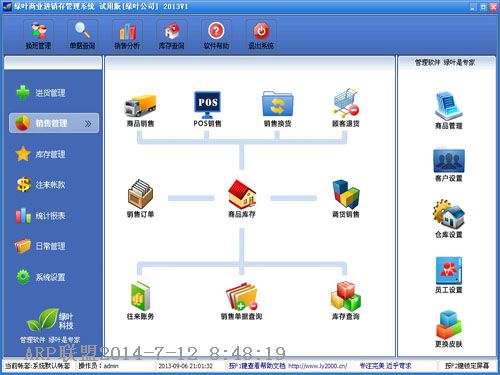Click the 按F1键查看帮助文档 status text
This screenshot has height=375, width=500.
click(x=257, y=366)
